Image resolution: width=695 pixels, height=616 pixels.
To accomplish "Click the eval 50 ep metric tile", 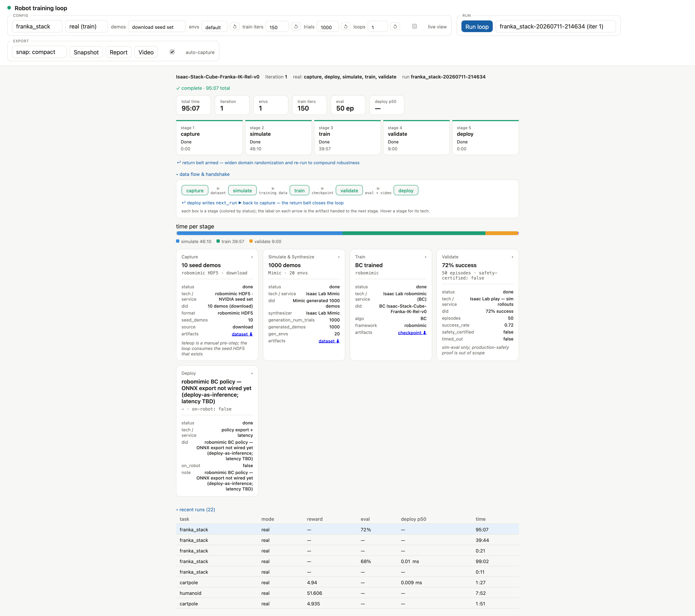I will click(x=348, y=105).
